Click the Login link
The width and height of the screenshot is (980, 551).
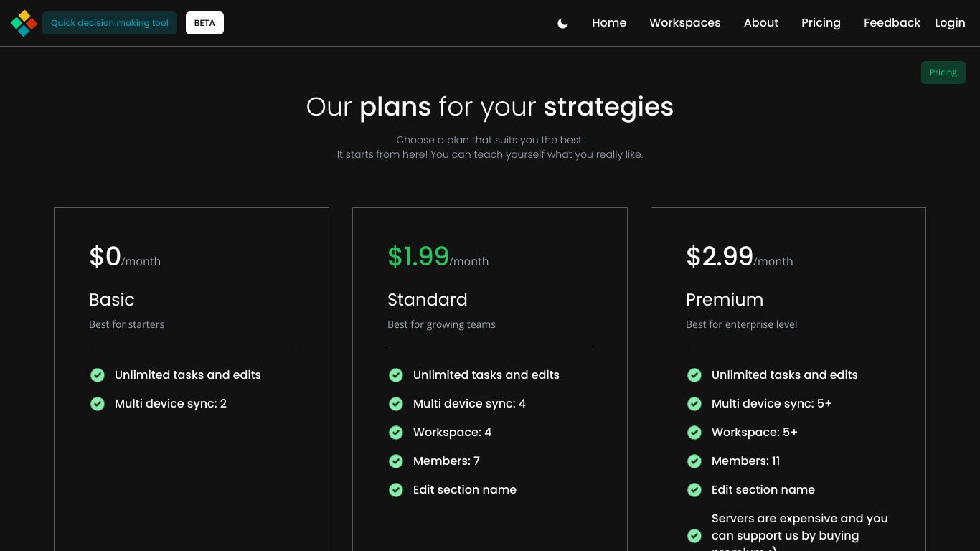[950, 23]
